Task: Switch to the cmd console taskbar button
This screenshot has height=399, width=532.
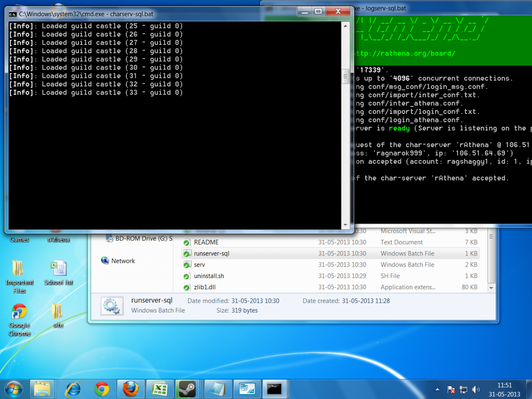Action: [275, 389]
